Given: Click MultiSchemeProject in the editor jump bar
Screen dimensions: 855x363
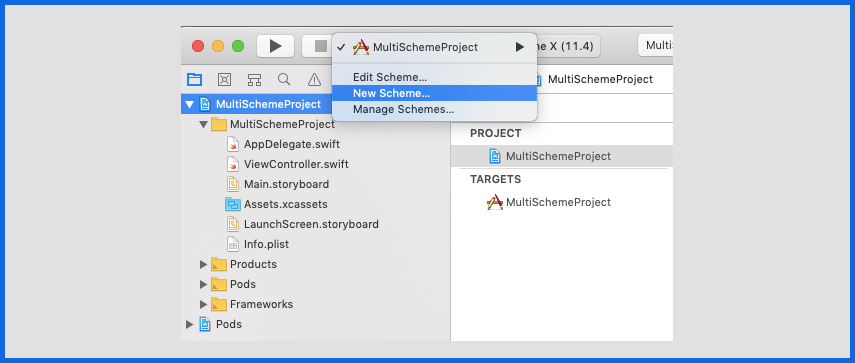Looking at the screenshot, I should (x=600, y=80).
